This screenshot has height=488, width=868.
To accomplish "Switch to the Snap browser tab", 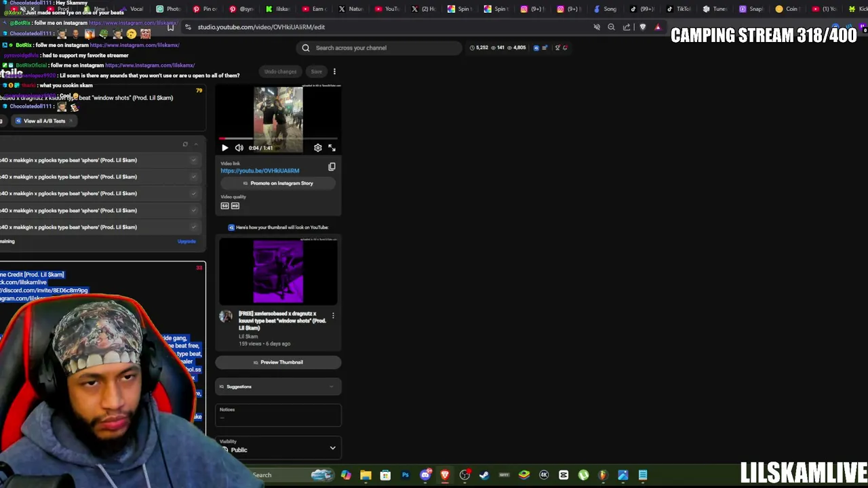I will click(x=752, y=9).
